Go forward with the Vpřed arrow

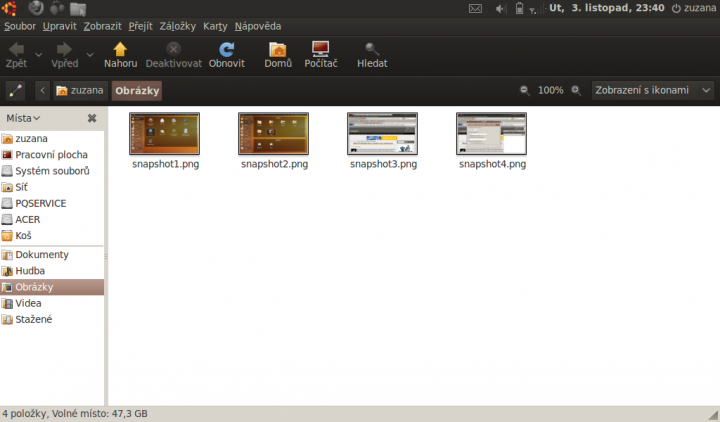pos(64,55)
